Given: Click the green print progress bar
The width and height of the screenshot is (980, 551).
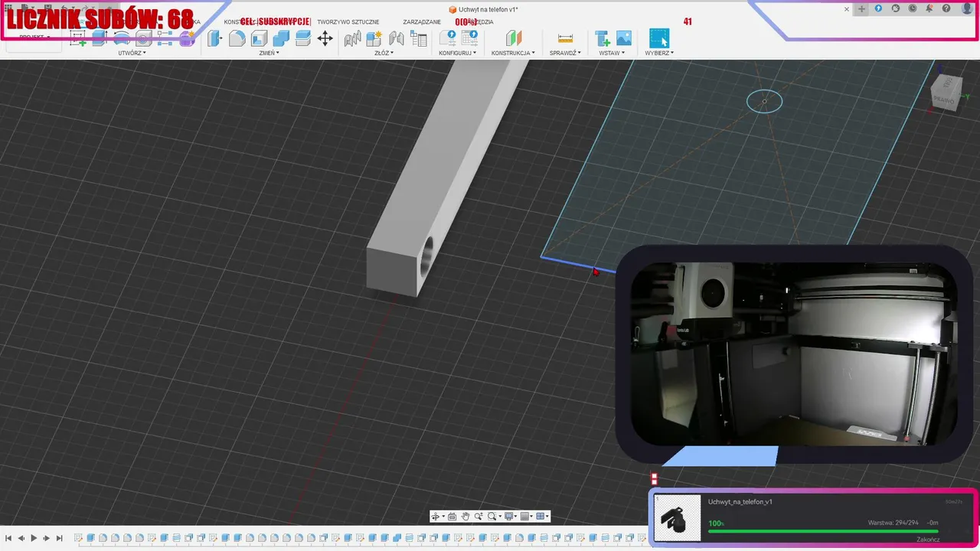Looking at the screenshot, I should click(822, 531).
